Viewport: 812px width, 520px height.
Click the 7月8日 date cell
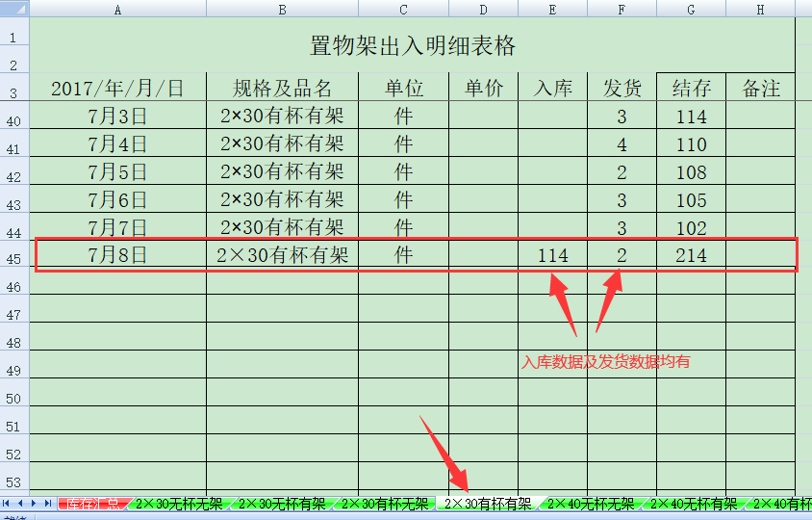(118, 254)
